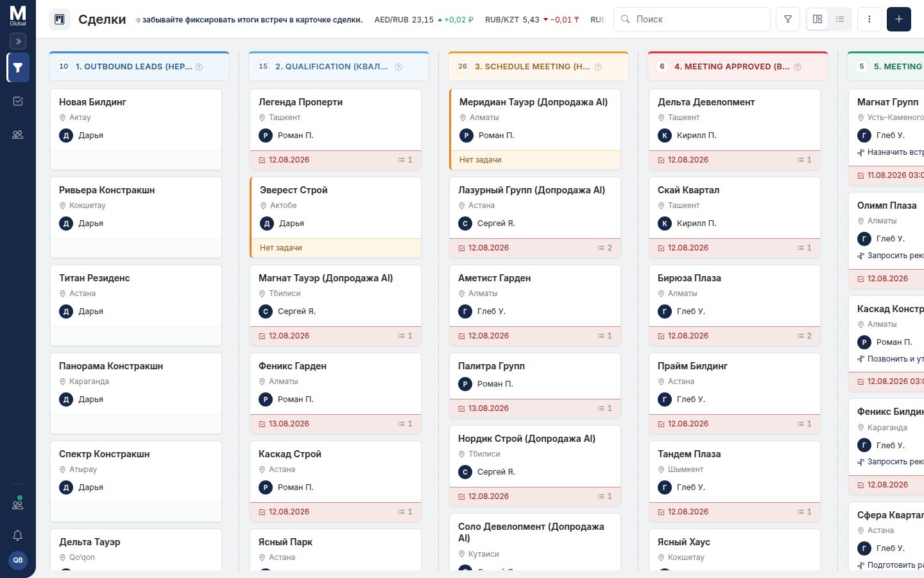Image resolution: width=924 pixels, height=578 pixels.
Task: Click task date on Легенда Проперти card
Action: point(289,160)
